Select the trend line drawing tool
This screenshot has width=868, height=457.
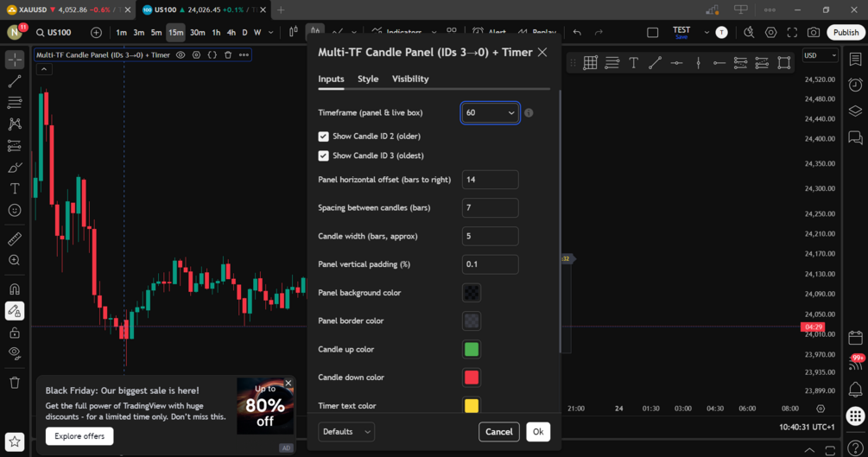15,81
